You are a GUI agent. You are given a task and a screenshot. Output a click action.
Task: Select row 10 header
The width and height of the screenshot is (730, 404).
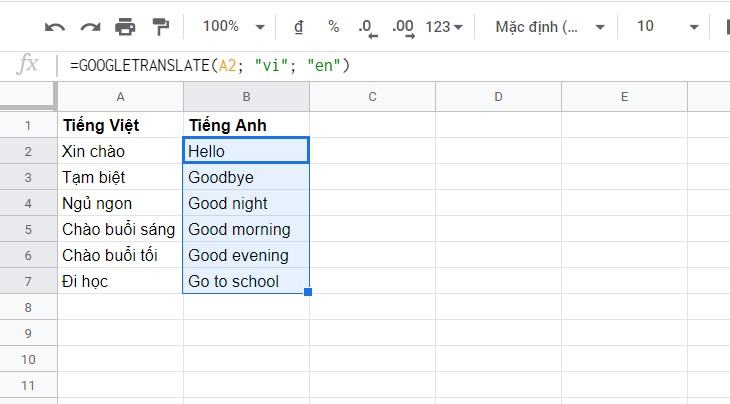28,359
